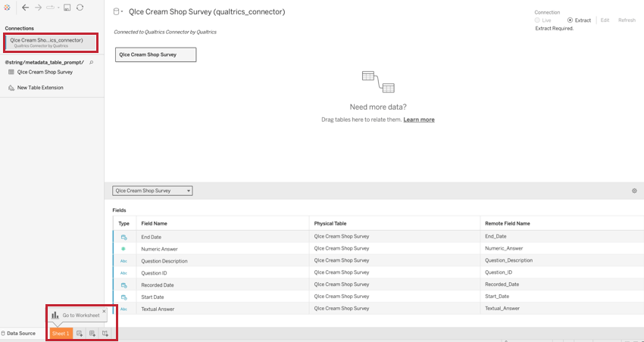The image size is (644, 342).
Task: Click the table grid icon beside Qlce Cream Shop Survey
Action: 11,72
